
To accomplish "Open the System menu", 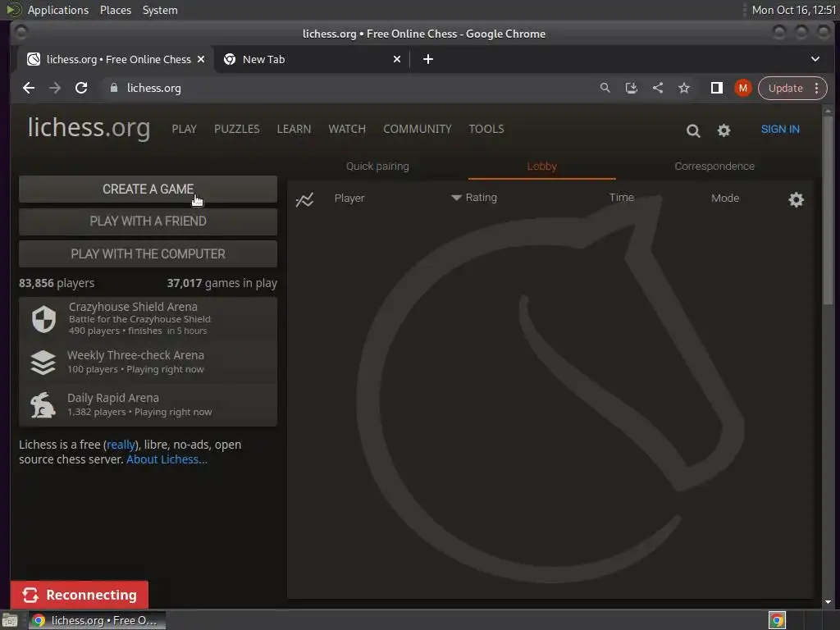I will click(x=160, y=10).
